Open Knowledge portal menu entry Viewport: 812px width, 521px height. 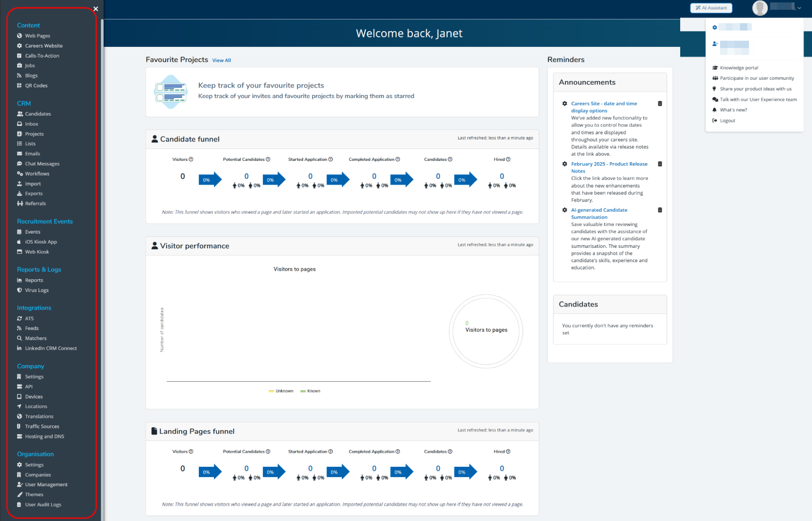click(739, 68)
